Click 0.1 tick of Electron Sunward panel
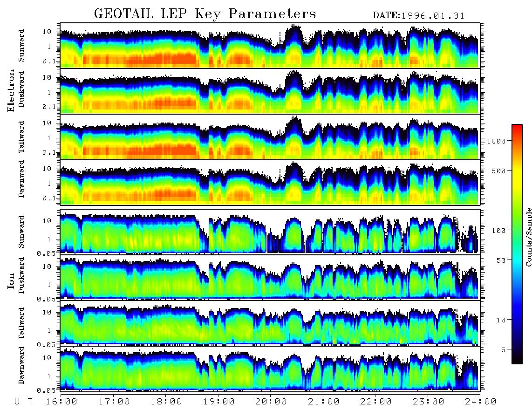The image size is (532, 410). pyautogui.click(x=49, y=61)
